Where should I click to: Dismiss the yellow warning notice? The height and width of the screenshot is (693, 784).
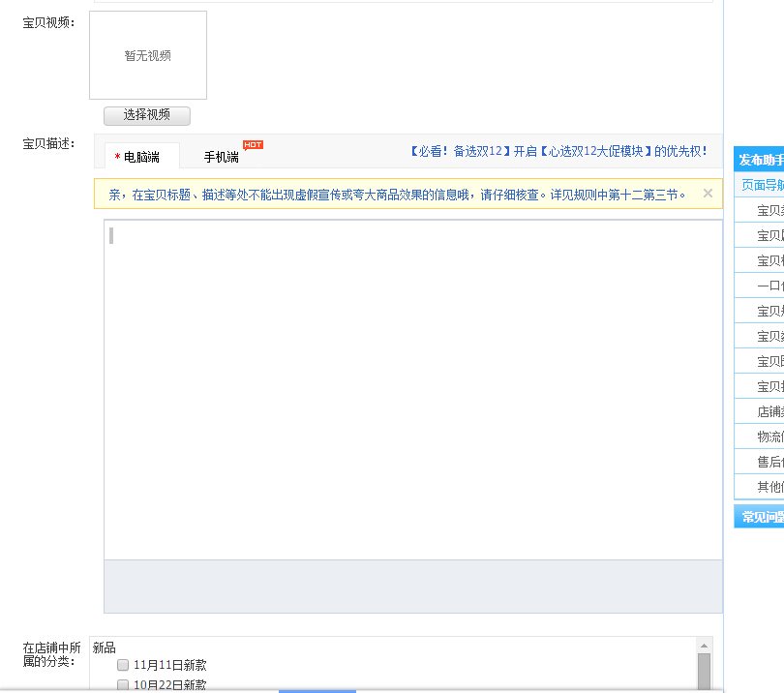click(708, 194)
